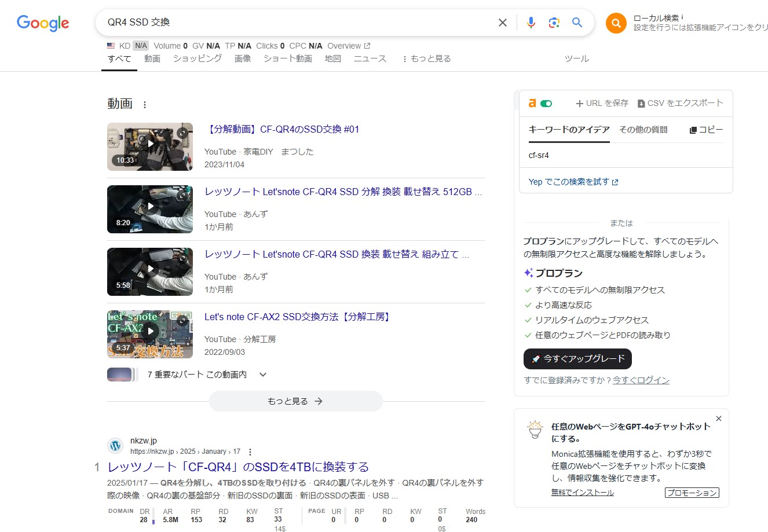Play the 10:33 video thumbnail
The width and height of the screenshot is (768, 532).
pos(150,146)
